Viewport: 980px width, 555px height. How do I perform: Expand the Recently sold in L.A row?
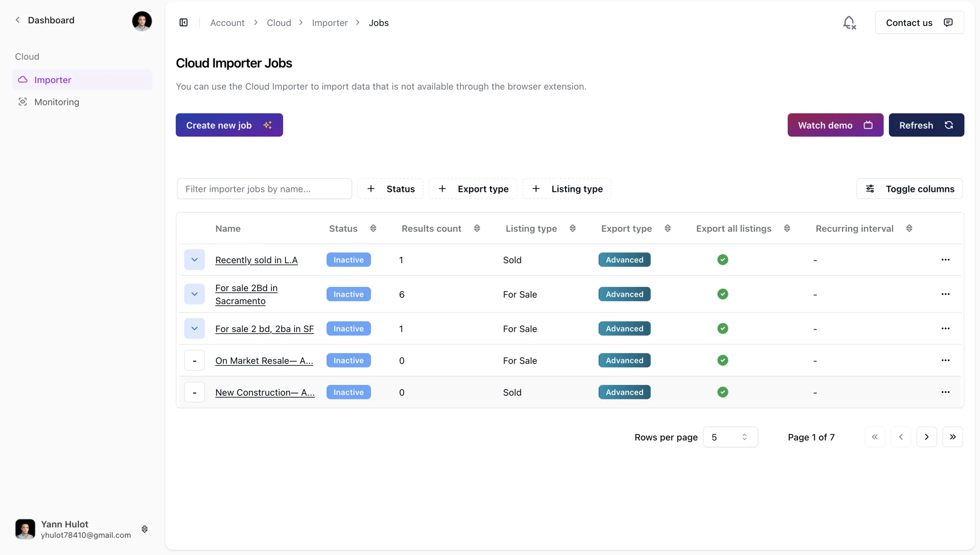click(194, 260)
